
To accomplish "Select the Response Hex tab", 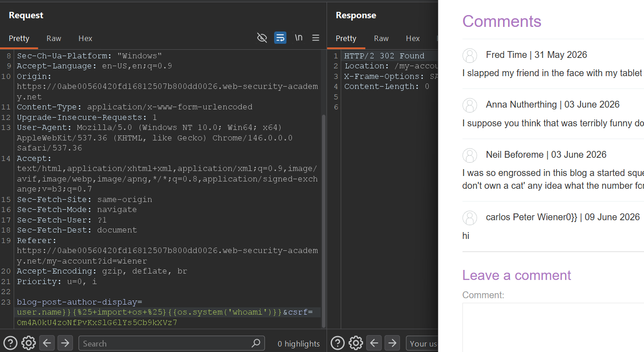I will (413, 38).
